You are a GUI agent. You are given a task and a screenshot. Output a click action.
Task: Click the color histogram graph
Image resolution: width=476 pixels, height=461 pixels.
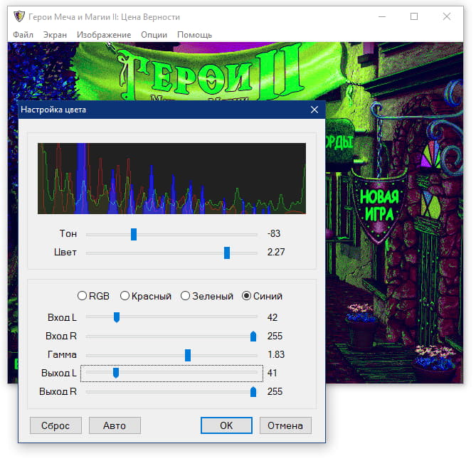coord(171,179)
